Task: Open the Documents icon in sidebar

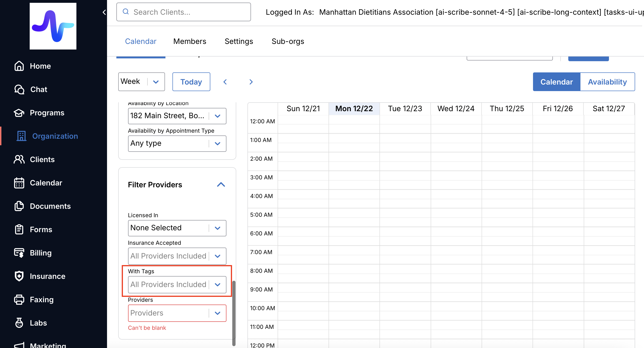Action: pos(19,206)
